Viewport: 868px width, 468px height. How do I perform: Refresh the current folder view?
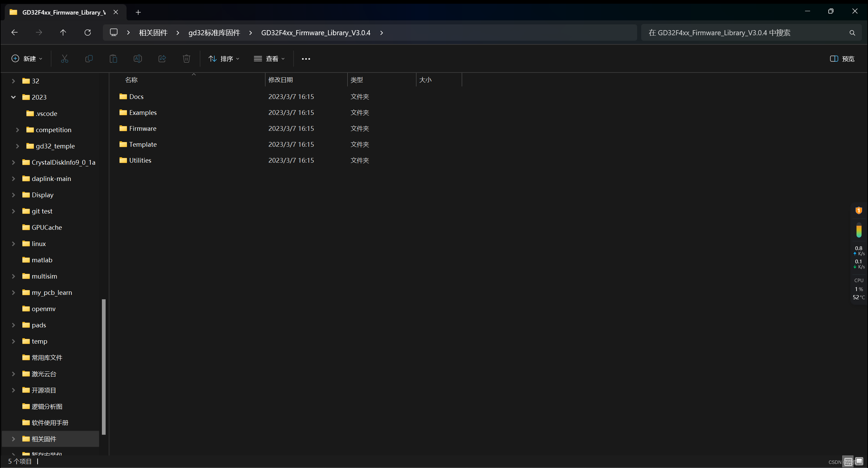[x=88, y=33]
